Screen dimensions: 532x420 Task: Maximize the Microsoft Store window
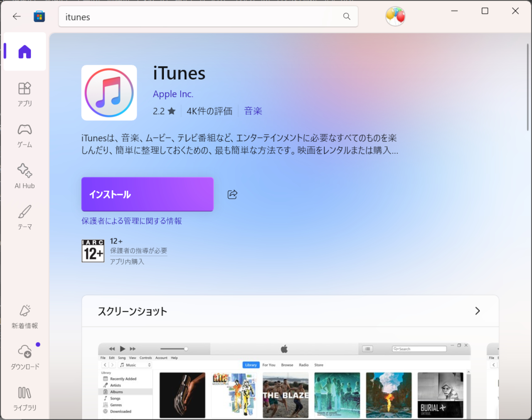pos(485,11)
